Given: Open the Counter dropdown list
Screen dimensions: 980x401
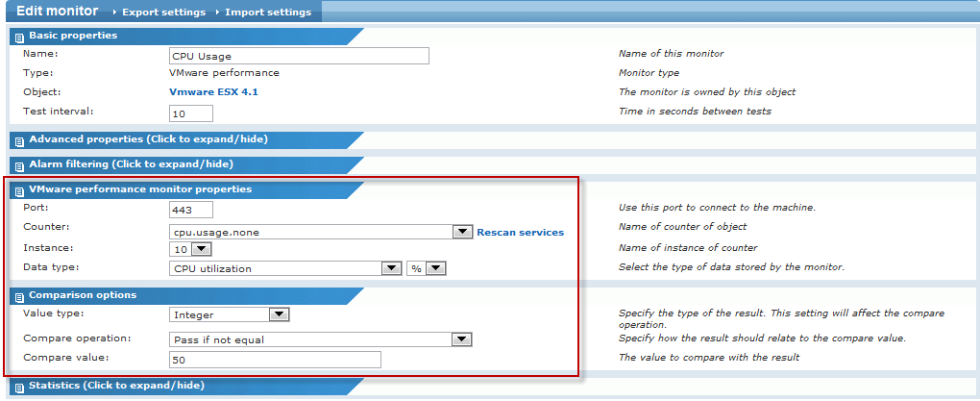Looking at the screenshot, I should click(x=461, y=232).
